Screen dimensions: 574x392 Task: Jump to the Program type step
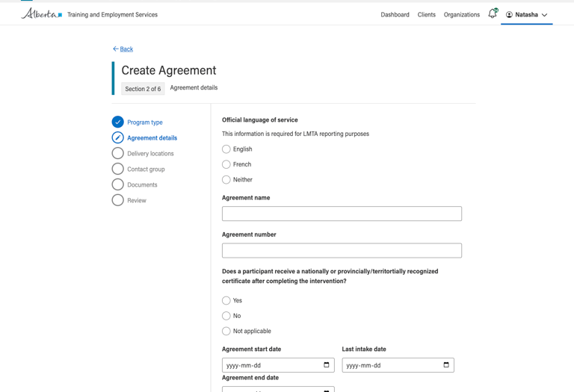[x=145, y=122]
